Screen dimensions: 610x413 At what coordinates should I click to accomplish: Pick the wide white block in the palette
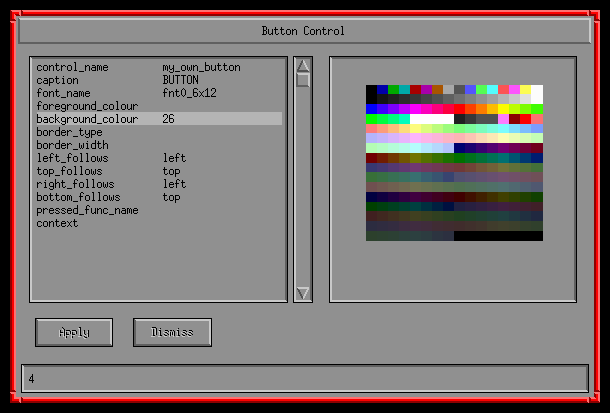pos(432,119)
